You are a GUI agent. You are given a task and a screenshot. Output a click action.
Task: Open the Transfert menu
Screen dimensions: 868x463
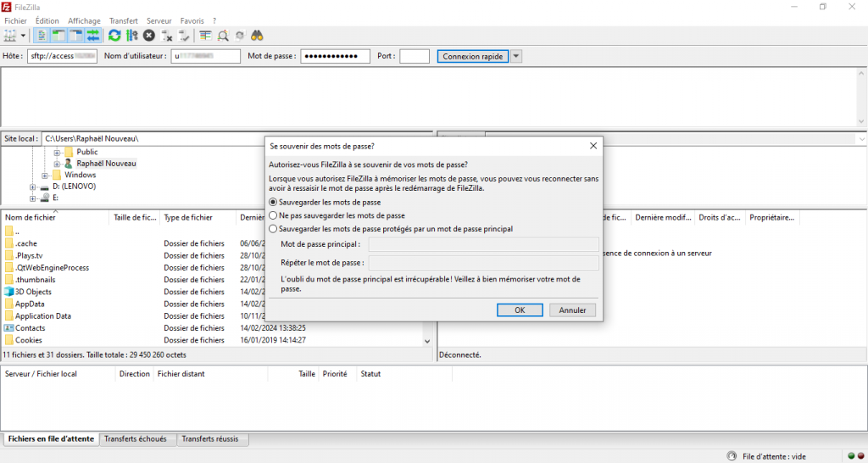coord(123,20)
